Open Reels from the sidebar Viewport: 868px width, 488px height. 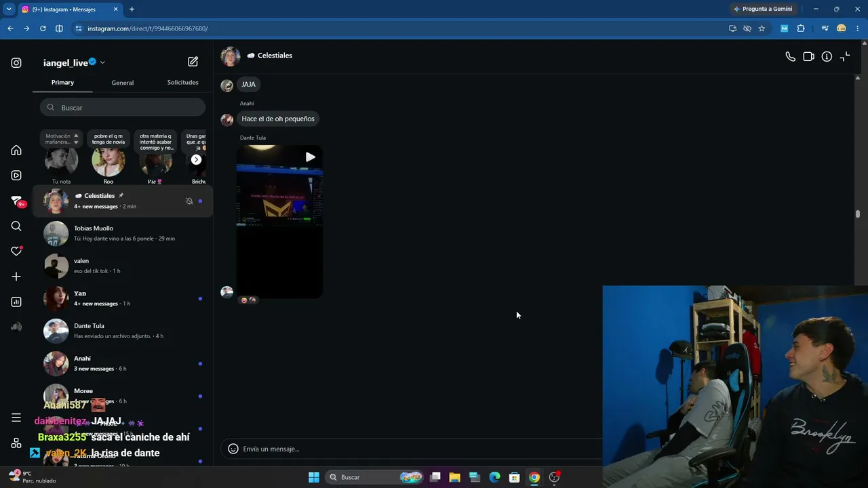(x=16, y=176)
